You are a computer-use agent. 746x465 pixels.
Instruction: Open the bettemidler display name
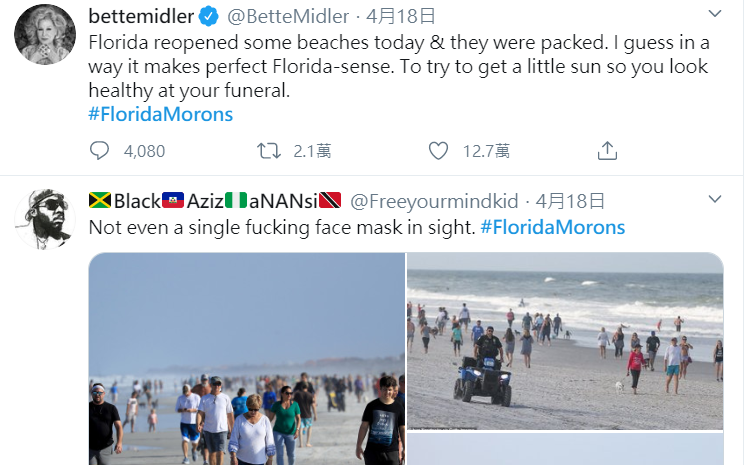point(142,16)
